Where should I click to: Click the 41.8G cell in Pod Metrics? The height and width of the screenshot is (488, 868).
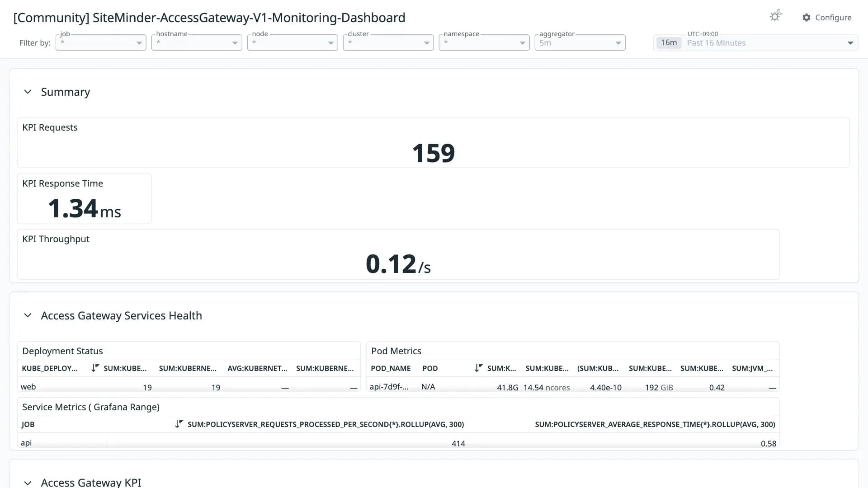[508, 388]
